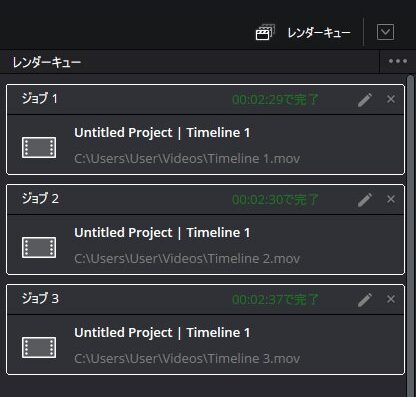
Task: Click the Timeline 3.mov output path
Action: (187, 358)
